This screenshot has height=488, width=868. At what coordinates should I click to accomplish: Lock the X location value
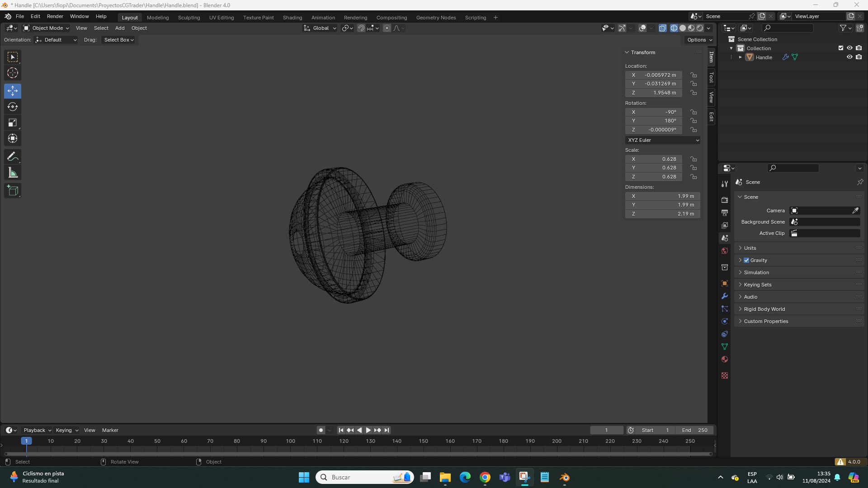[x=693, y=75]
